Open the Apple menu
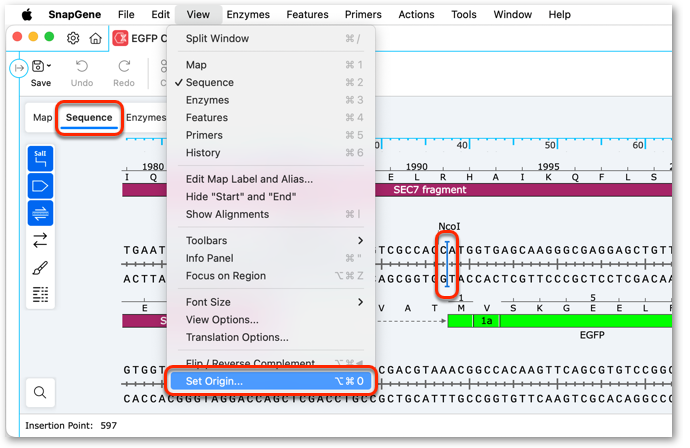Screen dimensions: 690x448 pos(27,15)
